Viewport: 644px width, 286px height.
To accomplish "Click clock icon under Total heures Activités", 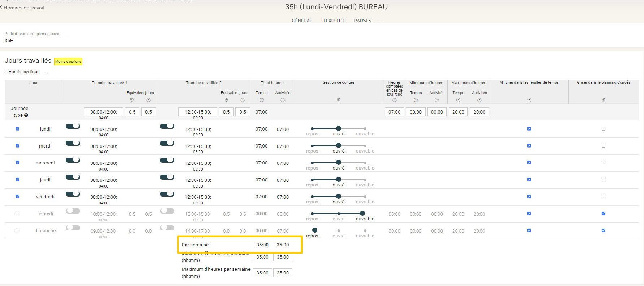I will [283, 100].
